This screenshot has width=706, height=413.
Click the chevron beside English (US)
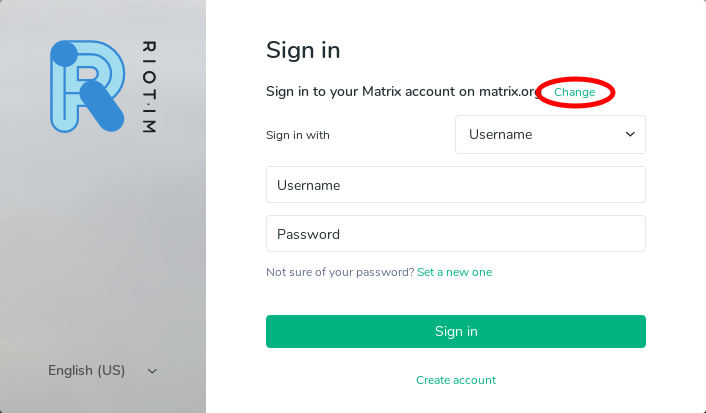pos(152,371)
